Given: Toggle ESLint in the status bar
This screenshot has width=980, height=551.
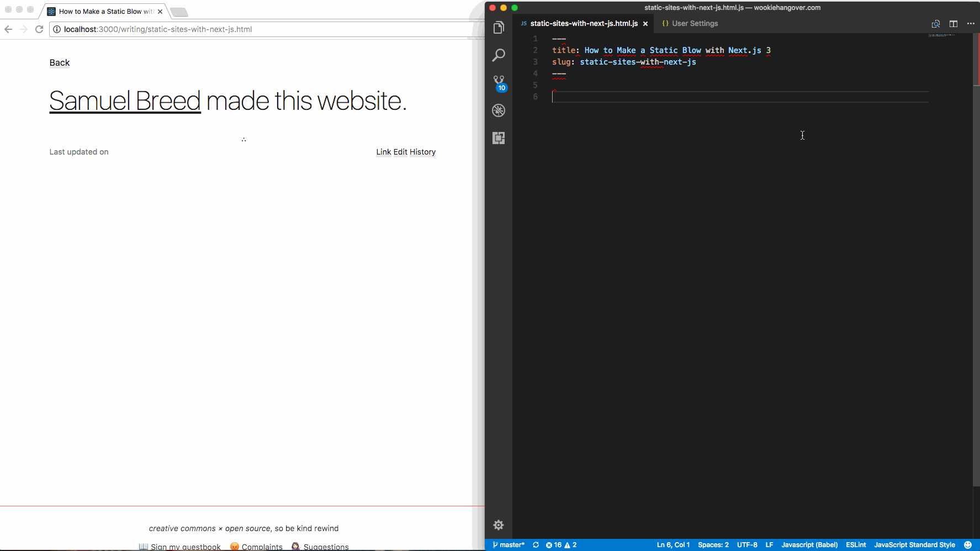Looking at the screenshot, I should point(856,545).
